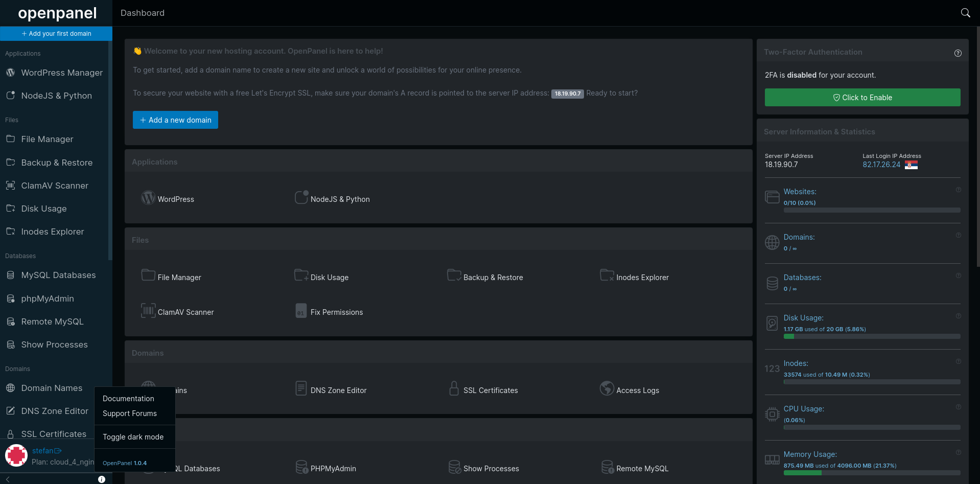Click the Memory Usage RAM icon
The width and height of the screenshot is (980, 484).
pos(772,459)
